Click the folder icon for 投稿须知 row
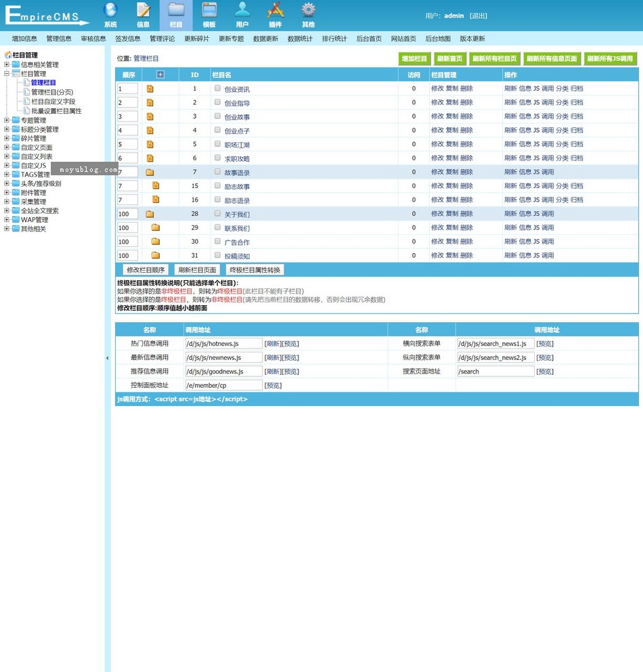The width and height of the screenshot is (643, 672). coord(156,255)
